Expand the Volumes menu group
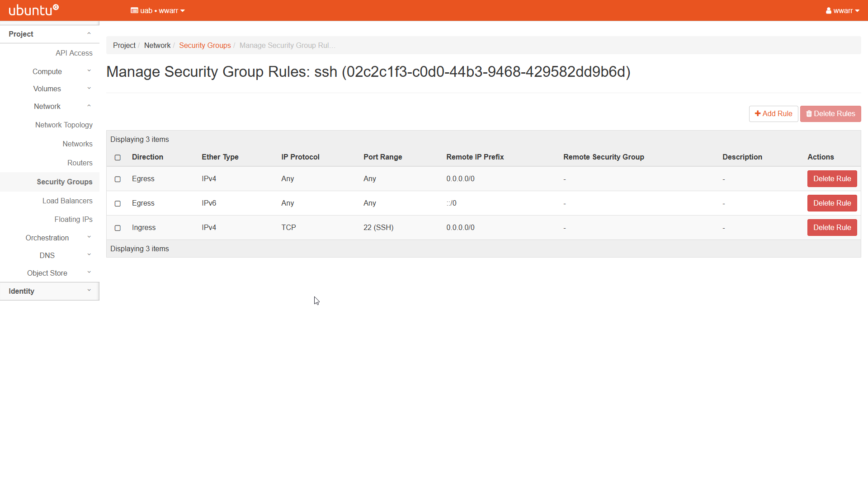Image resolution: width=868 pixels, height=488 pixels. 50,89
